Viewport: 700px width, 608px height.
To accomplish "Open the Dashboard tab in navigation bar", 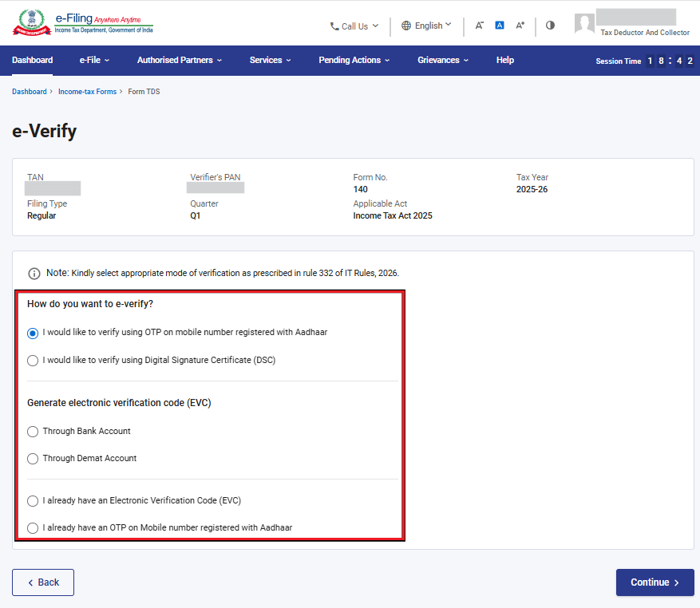I will pyautogui.click(x=32, y=61).
